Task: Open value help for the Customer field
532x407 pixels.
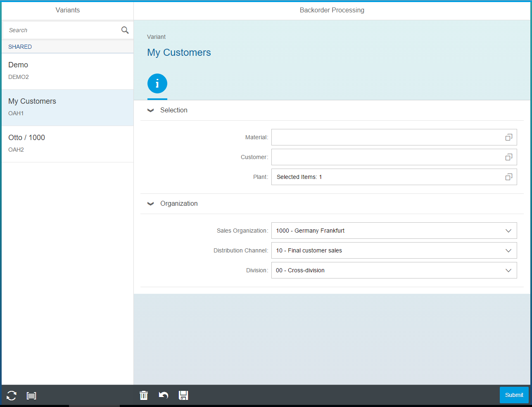Action: pos(508,157)
